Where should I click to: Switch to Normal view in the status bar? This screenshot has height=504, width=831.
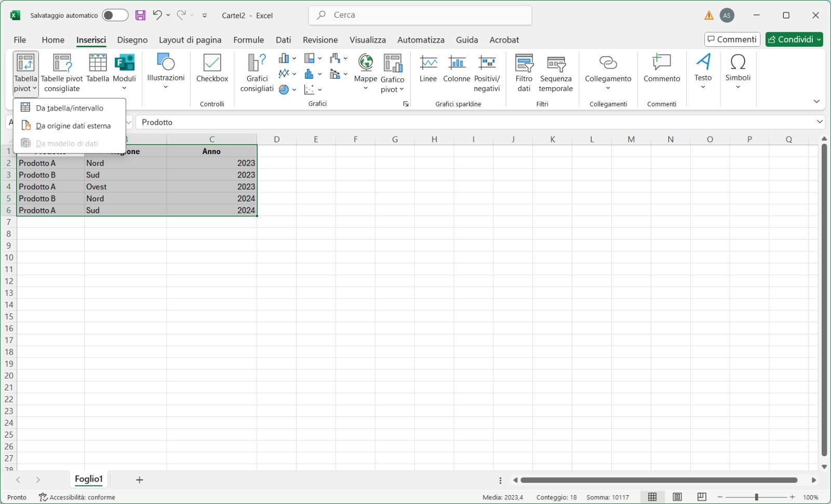[x=652, y=497]
